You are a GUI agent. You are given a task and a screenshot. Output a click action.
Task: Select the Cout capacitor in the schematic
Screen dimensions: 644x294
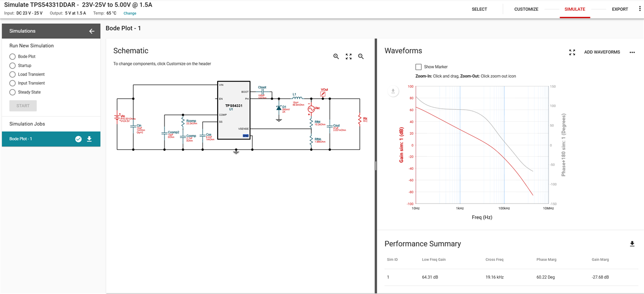[330, 126]
